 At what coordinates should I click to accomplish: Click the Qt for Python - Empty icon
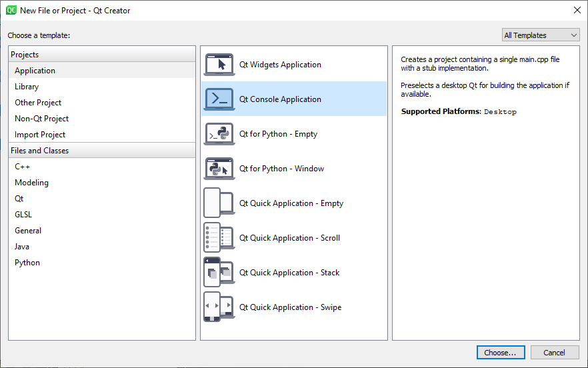[219, 134]
